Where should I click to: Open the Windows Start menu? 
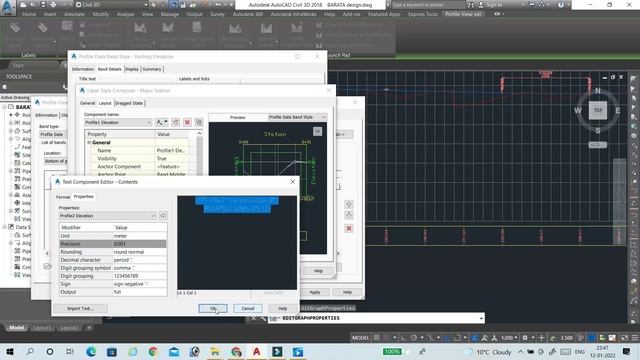pyautogui.click(x=9, y=352)
